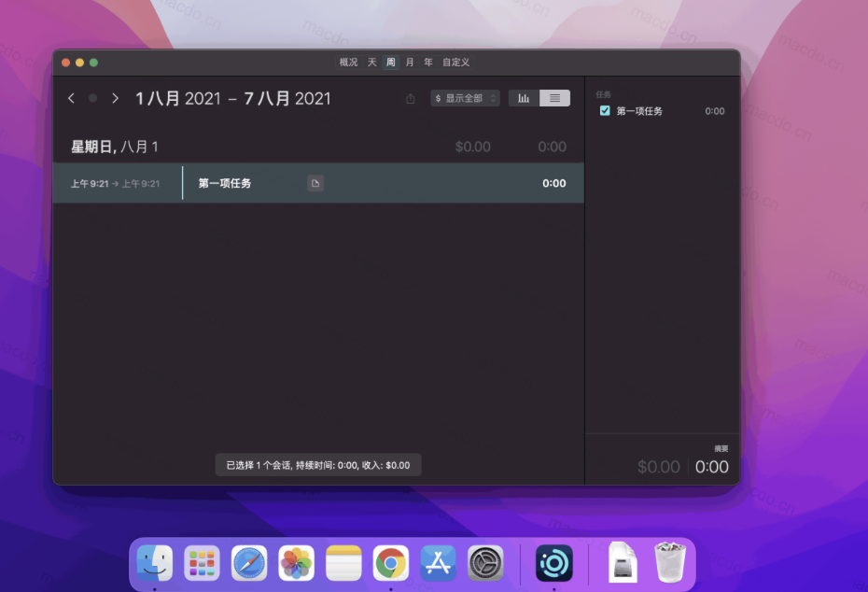
Task: Switch to the 概况 tab
Action: tap(348, 62)
